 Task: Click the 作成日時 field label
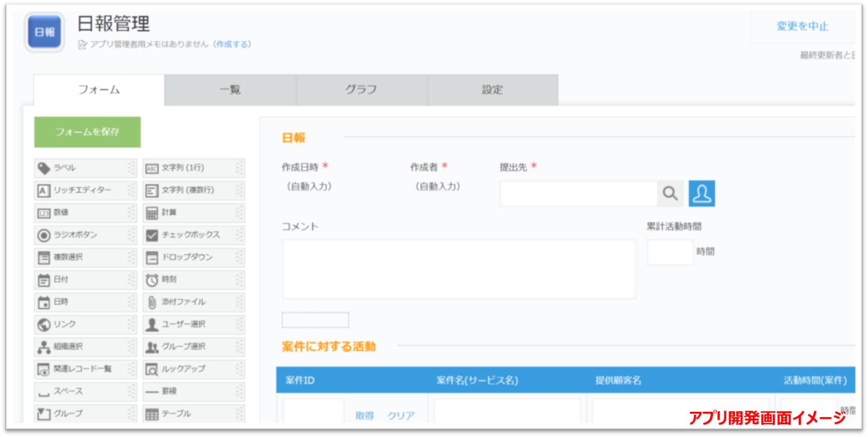tap(300, 167)
